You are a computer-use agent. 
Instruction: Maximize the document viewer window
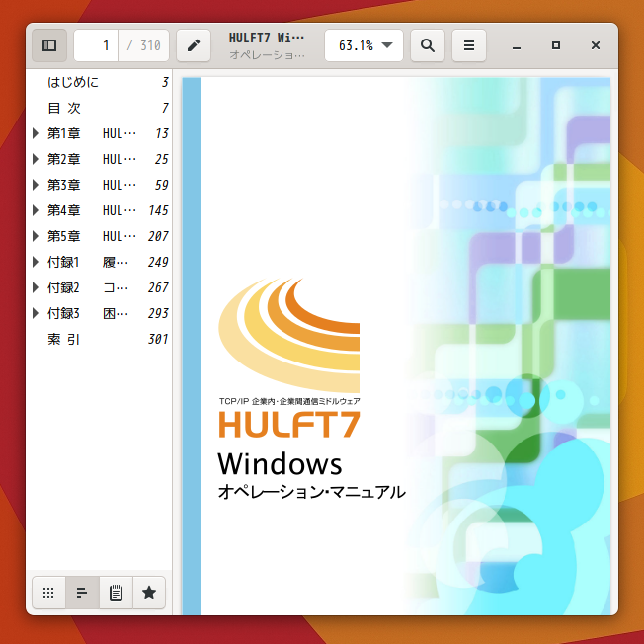click(x=556, y=45)
